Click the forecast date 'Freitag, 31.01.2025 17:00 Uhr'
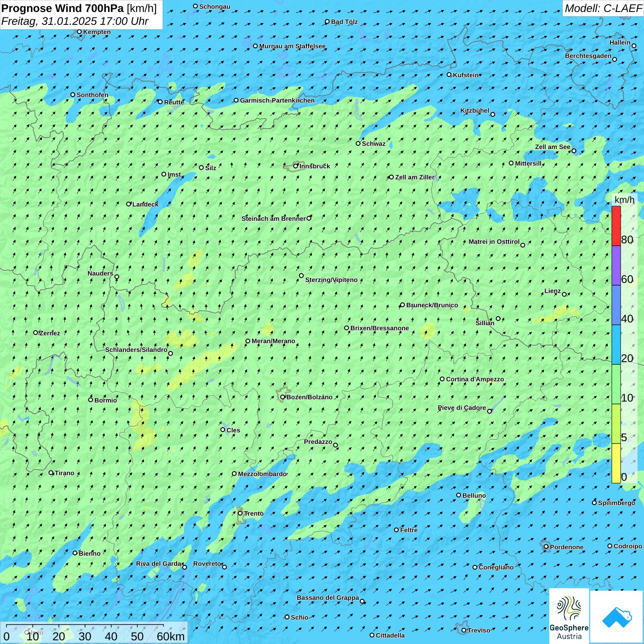The height and width of the screenshot is (644, 644). click(x=75, y=21)
